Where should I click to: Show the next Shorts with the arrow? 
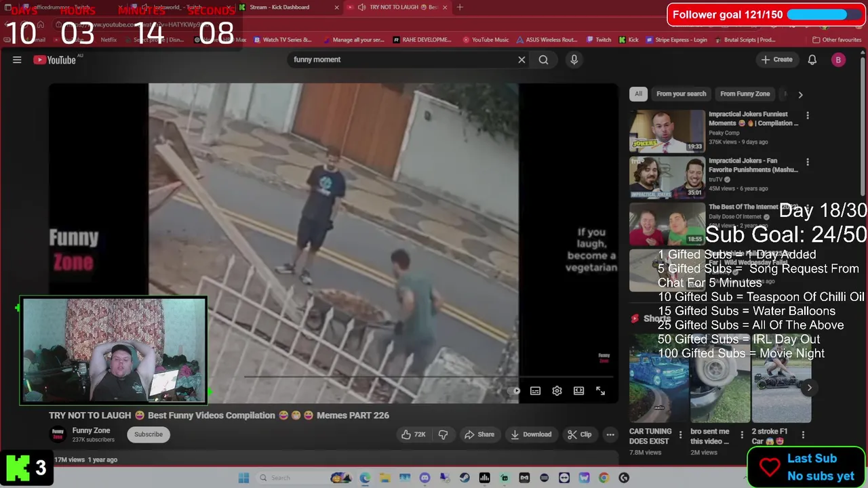coord(809,388)
